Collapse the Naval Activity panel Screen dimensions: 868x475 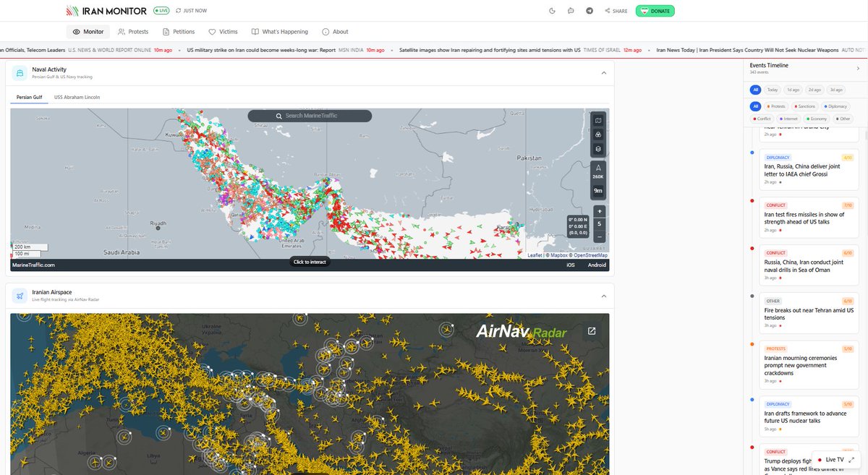tap(603, 72)
